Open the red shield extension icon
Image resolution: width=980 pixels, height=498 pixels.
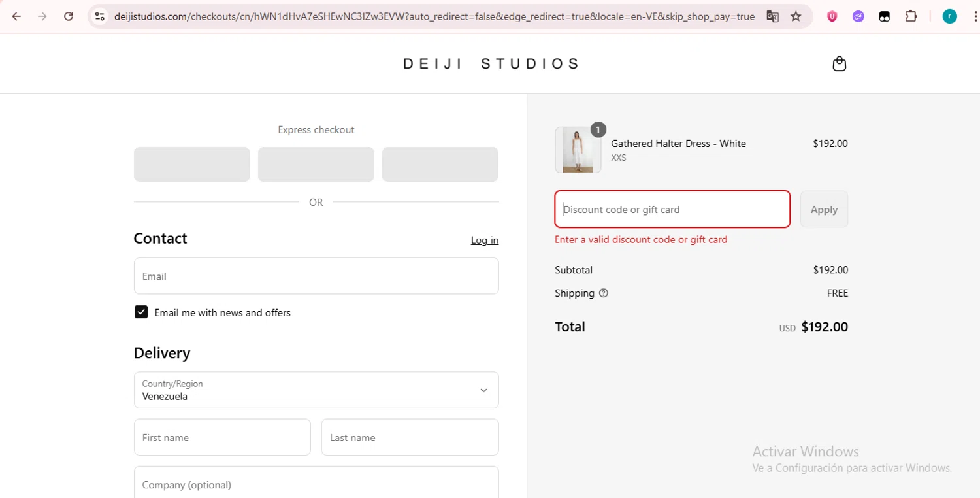[x=832, y=16]
